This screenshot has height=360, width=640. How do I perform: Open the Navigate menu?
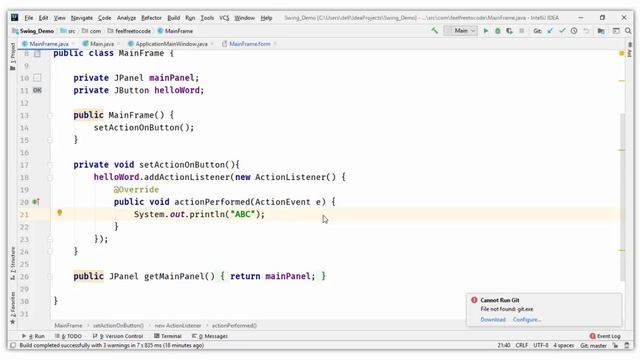pos(82,18)
